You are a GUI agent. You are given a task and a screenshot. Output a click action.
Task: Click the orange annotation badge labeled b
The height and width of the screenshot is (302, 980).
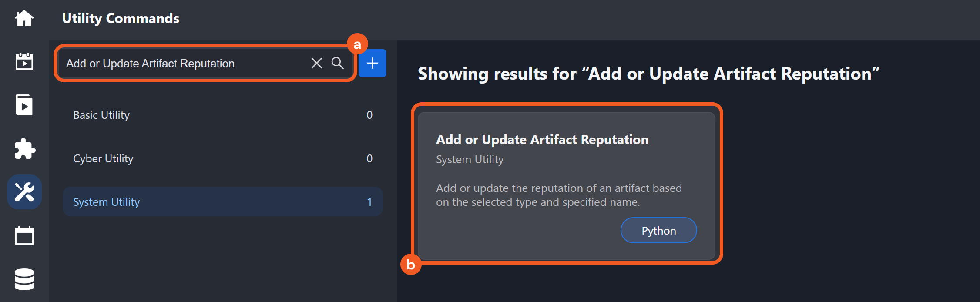click(x=411, y=265)
